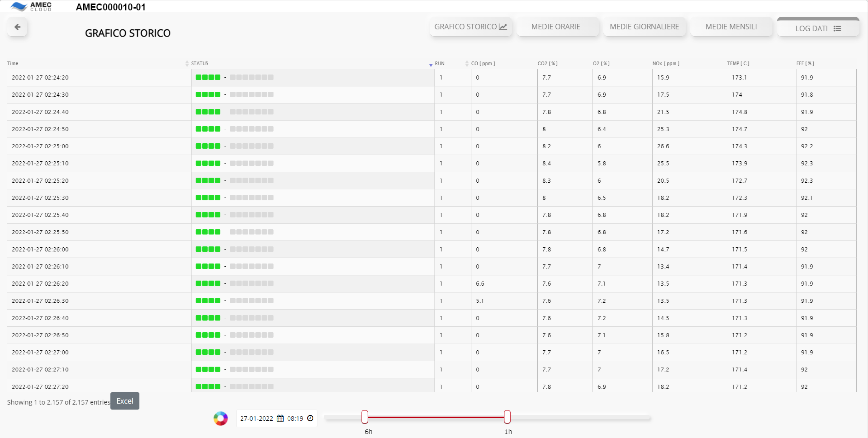Click the date field 27-01-2022
Screen dimensions: 868x438
[x=256, y=418]
